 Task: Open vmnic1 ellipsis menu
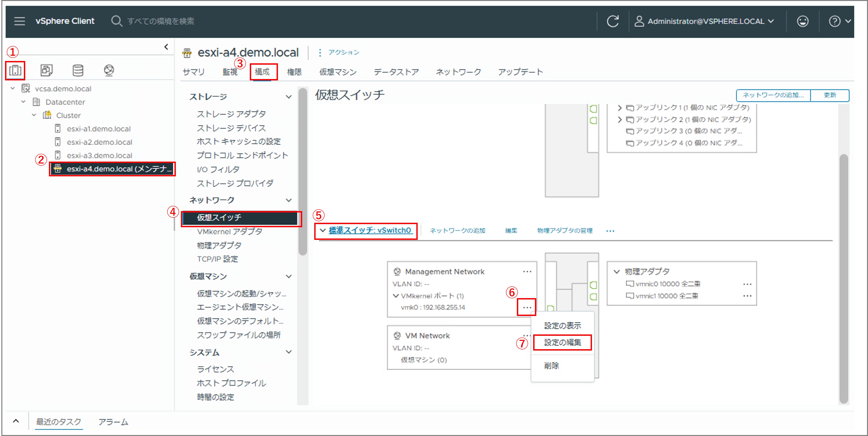coord(747,296)
